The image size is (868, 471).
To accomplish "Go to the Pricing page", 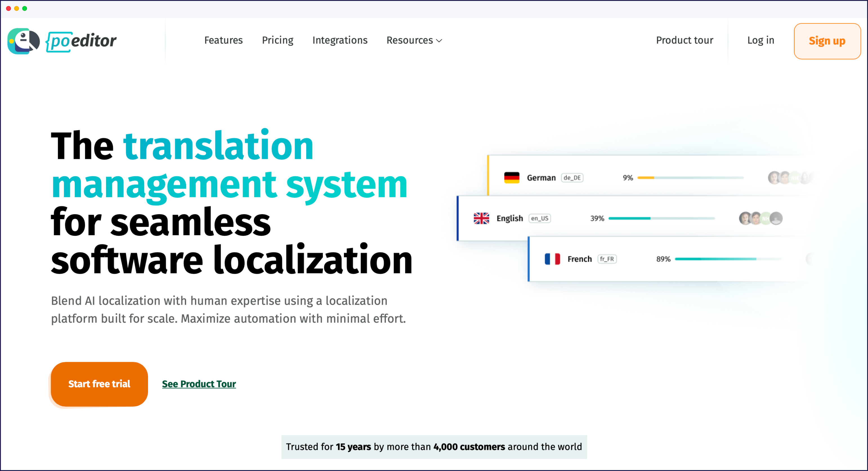I will pos(278,41).
